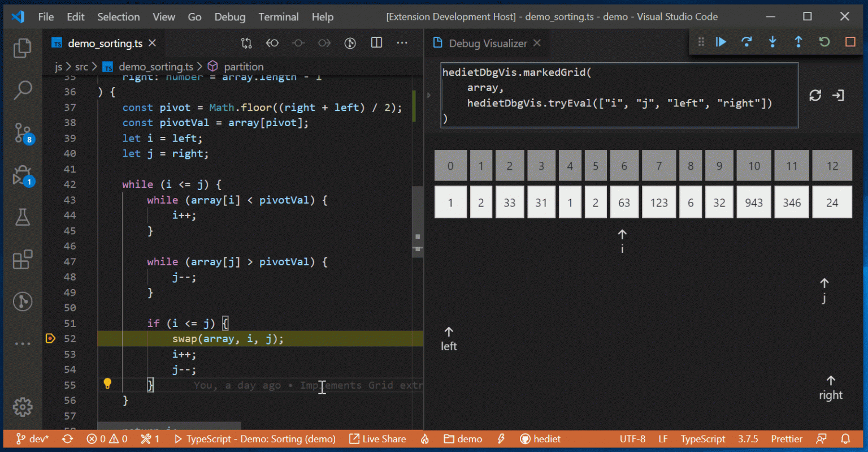Click the Step Over debug icon
The height and width of the screenshot is (452, 868).
747,41
